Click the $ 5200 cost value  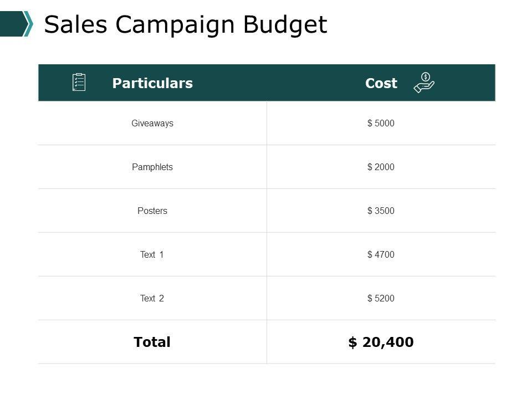(381, 298)
